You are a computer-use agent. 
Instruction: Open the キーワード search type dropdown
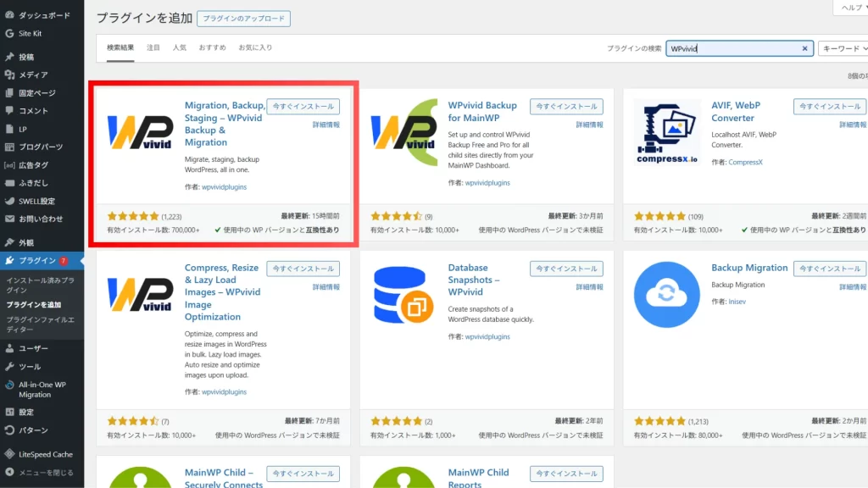tap(842, 49)
